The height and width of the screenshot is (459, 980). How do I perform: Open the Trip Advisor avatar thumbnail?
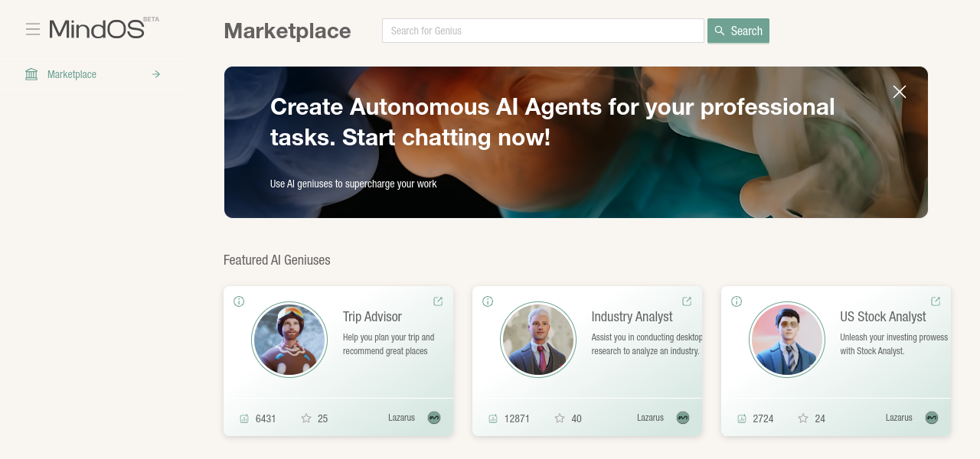(x=289, y=340)
